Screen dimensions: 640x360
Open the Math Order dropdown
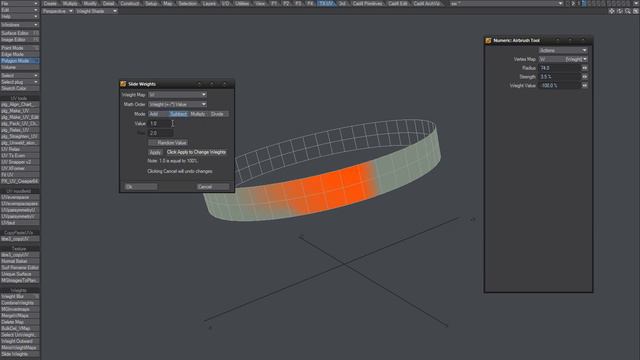(x=178, y=104)
